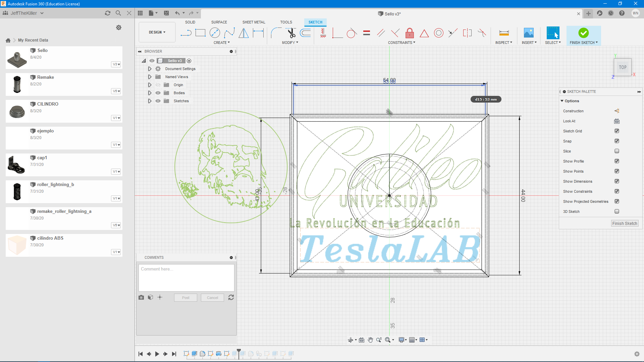Select the Trim scissors tool
The height and width of the screenshot is (362, 644).
pyautogui.click(x=291, y=33)
